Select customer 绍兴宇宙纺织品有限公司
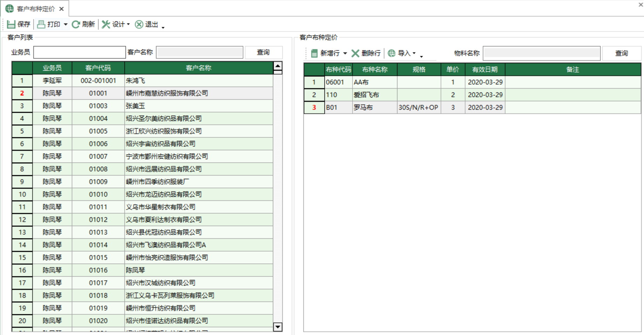644x335 pixels. [x=199, y=144]
